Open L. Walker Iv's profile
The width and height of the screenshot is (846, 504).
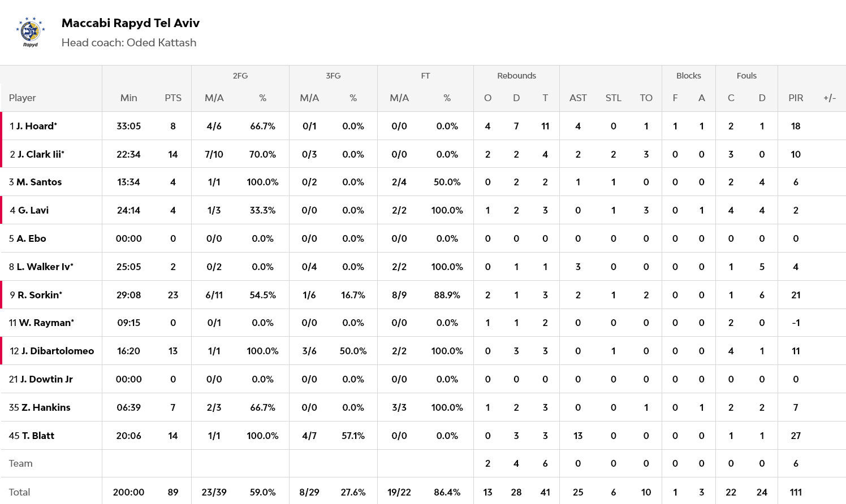(x=45, y=267)
